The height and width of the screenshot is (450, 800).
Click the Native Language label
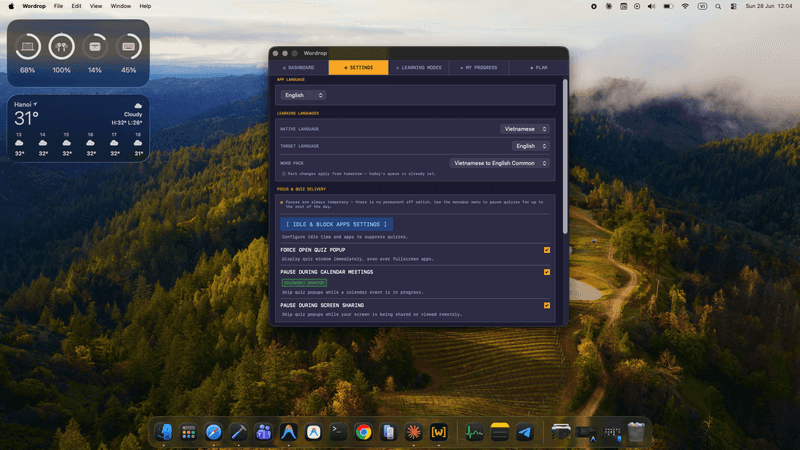pyautogui.click(x=299, y=129)
